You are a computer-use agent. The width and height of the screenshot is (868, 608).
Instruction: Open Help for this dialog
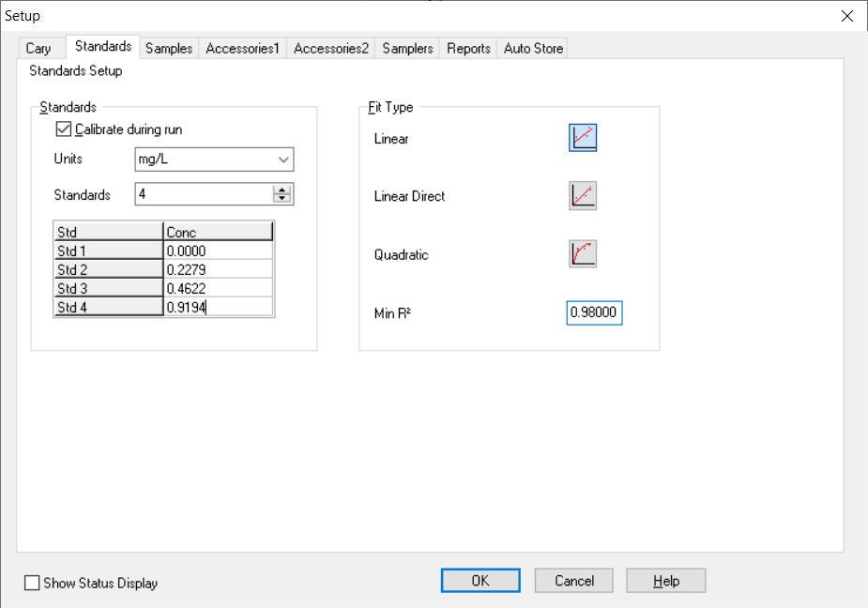pyautogui.click(x=665, y=581)
